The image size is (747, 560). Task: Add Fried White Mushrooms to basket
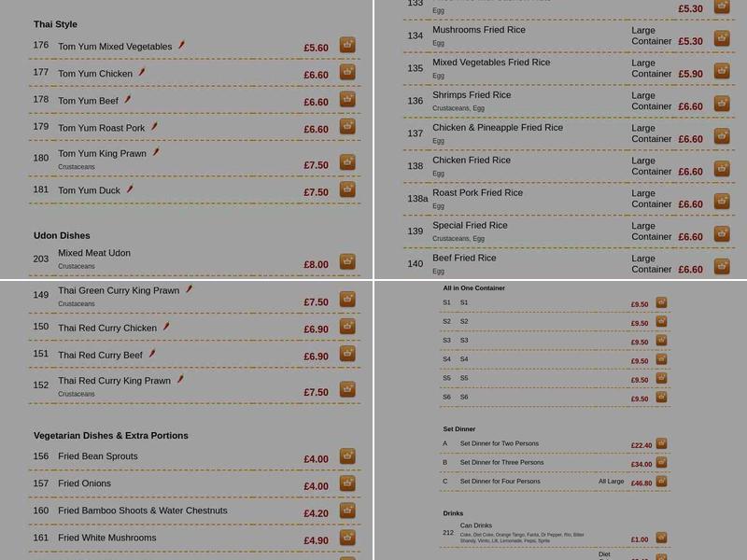[x=346, y=537]
